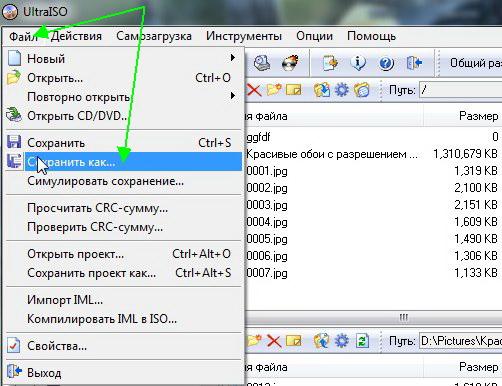Image resolution: width=502 pixels, height=386 pixels.
Task: Select the file 0004.jpg
Action: click(267, 222)
